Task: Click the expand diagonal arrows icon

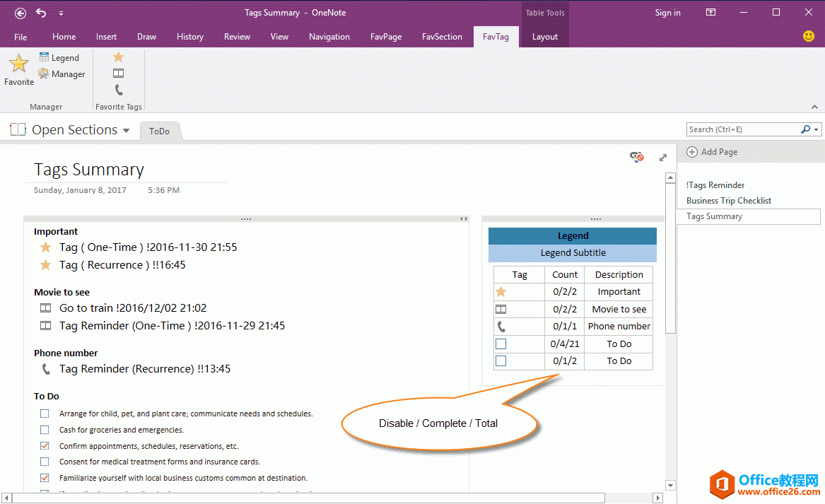Action: point(662,158)
